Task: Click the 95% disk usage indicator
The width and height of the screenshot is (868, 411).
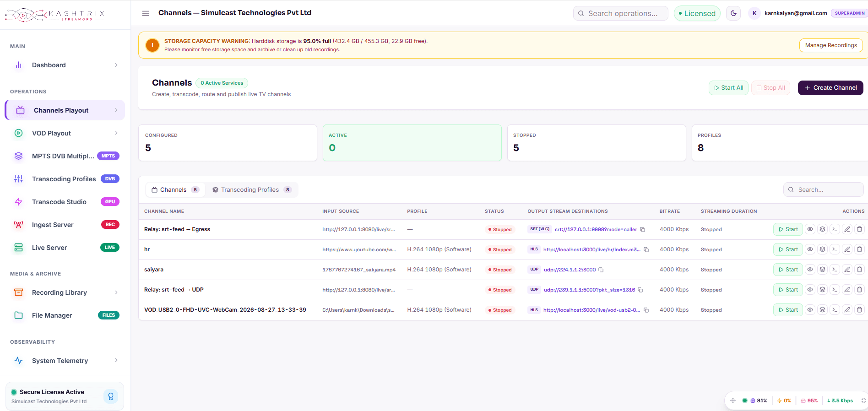Action: [809, 400]
